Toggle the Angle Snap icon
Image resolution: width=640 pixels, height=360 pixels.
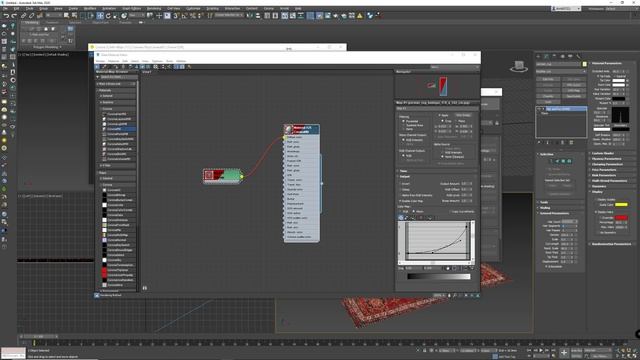[184, 16]
